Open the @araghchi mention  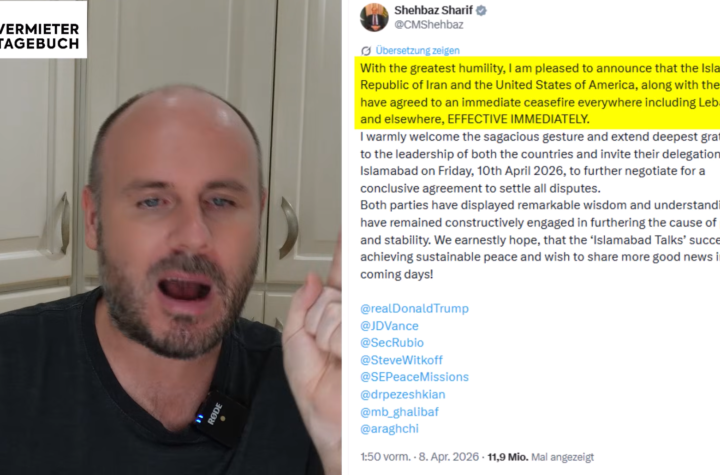point(389,429)
